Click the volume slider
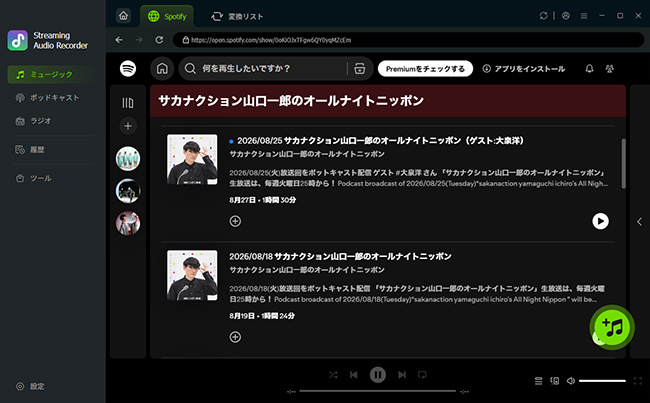650x403 pixels. coord(602,381)
